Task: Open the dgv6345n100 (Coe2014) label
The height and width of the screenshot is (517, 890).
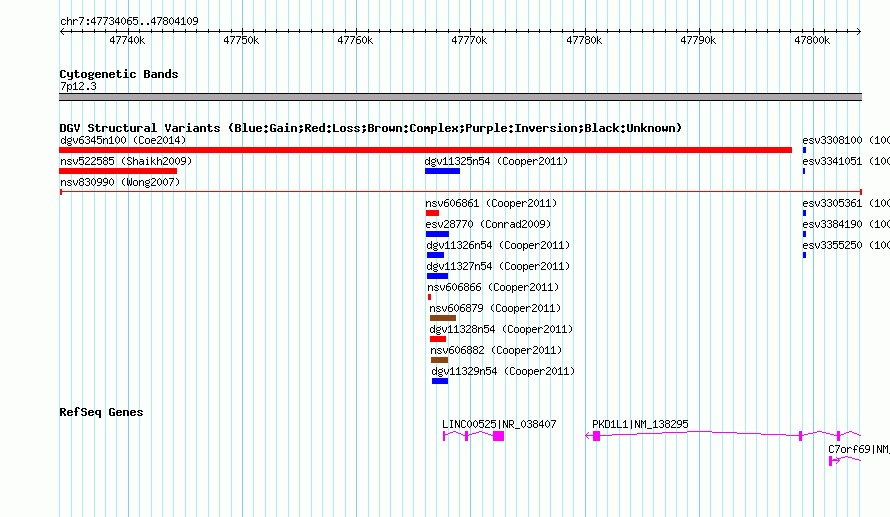Action: point(123,140)
